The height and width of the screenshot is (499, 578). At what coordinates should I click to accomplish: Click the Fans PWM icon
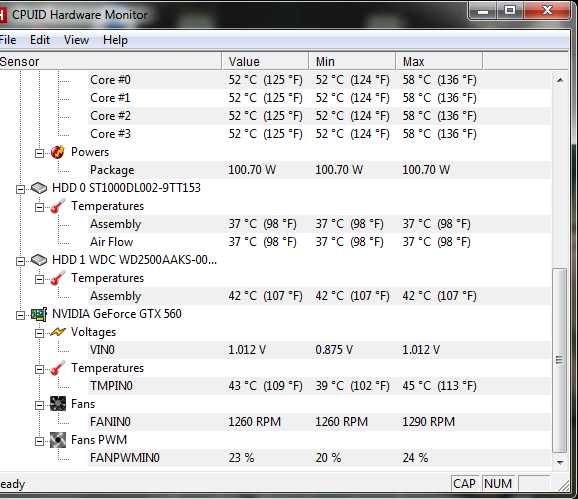tap(58, 440)
